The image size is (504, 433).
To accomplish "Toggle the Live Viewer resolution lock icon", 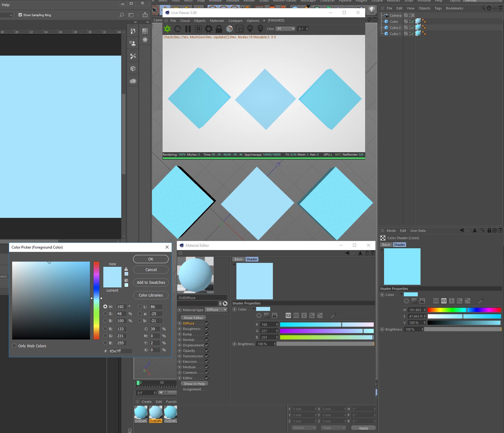I will (x=219, y=29).
